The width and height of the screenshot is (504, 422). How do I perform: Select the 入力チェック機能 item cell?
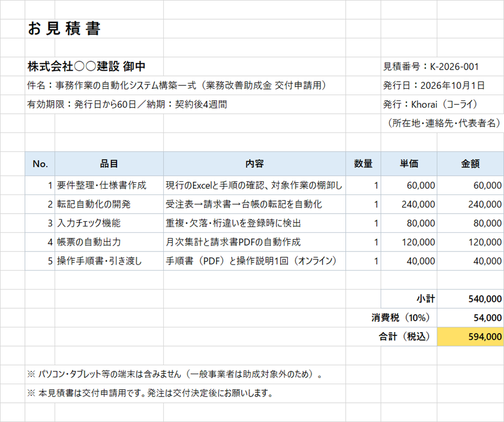(x=109, y=223)
